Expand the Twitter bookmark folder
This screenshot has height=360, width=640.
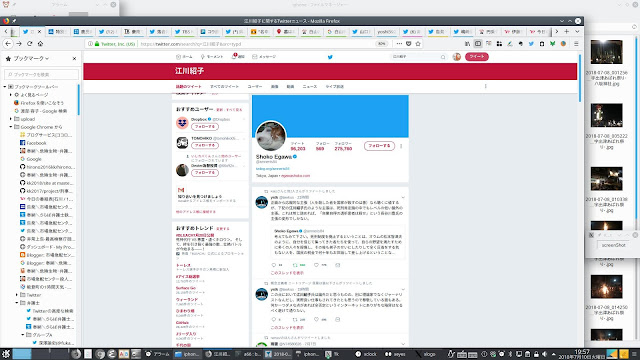[17, 295]
